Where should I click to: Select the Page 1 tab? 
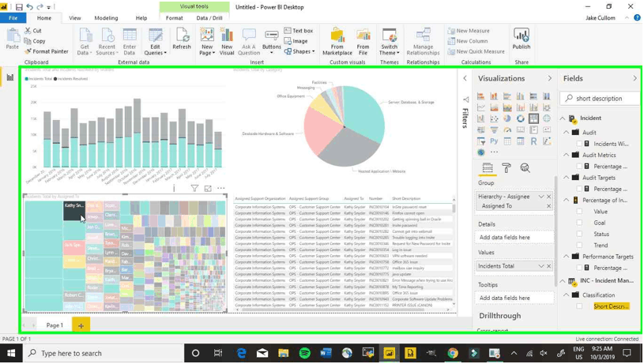point(55,325)
